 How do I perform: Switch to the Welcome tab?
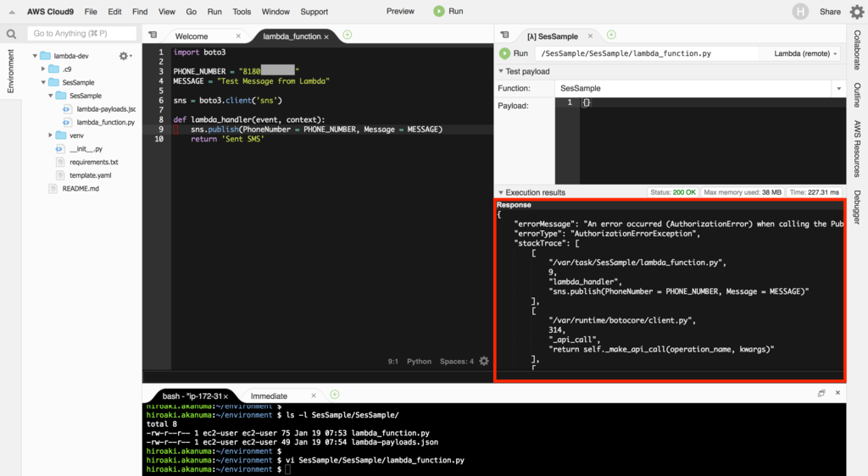coord(192,36)
